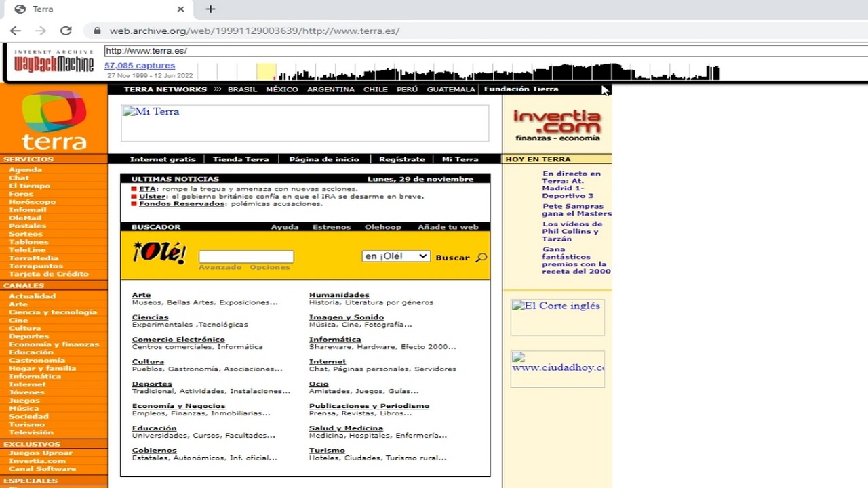This screenshot has height=488, width=868.
Task: Open the Regístrate tab
Action: [402, 159]
